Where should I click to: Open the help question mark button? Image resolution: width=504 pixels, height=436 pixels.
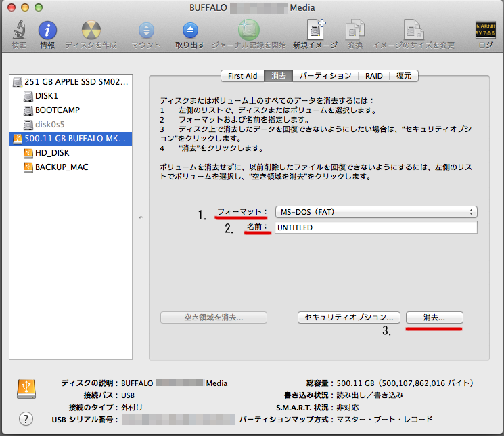click(x=26, y=419)
